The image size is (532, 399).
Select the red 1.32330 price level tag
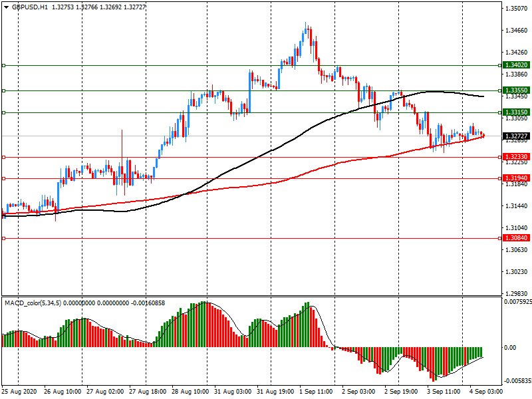tap(516, 157)
